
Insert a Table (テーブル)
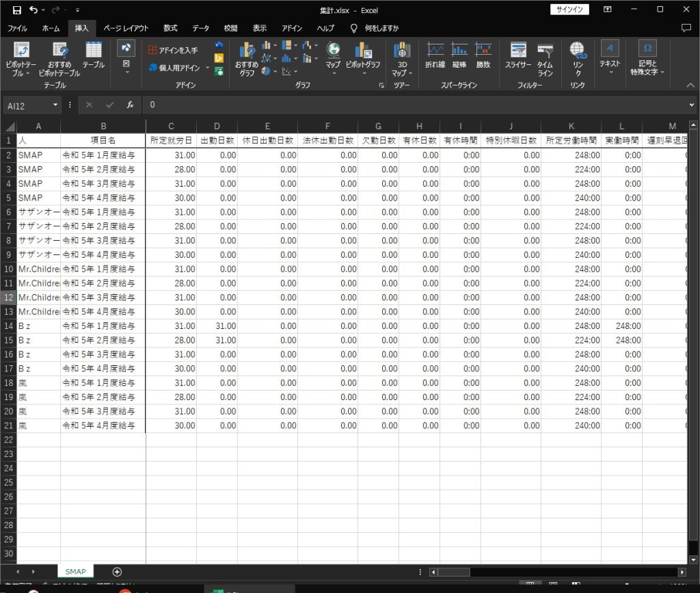(93, 56)
